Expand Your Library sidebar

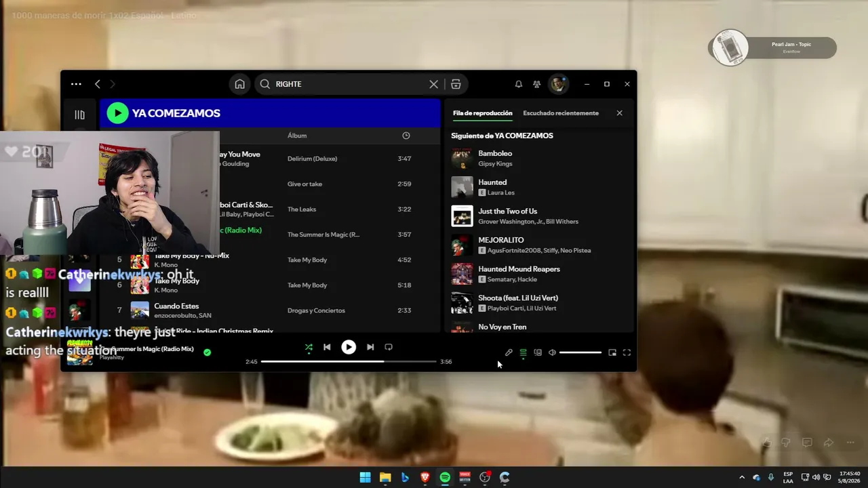tap(79, 115)
